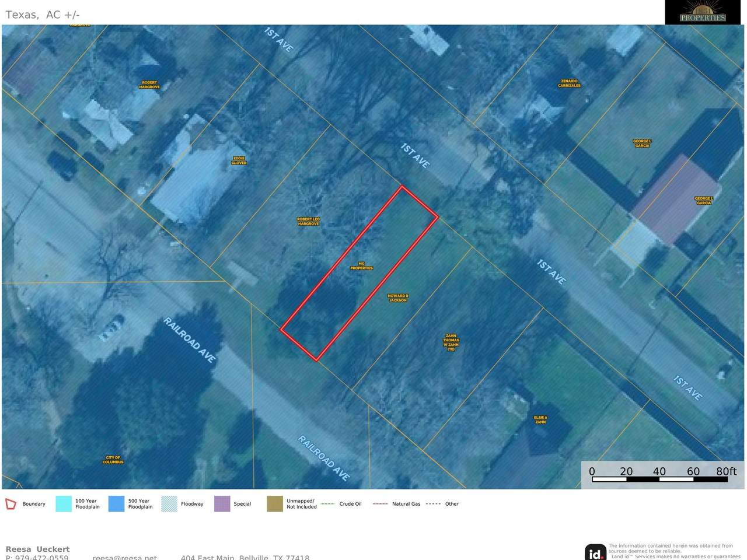Click the reesa@reesa.net email link
Viewport: 747px width, 560px height.
124,557
